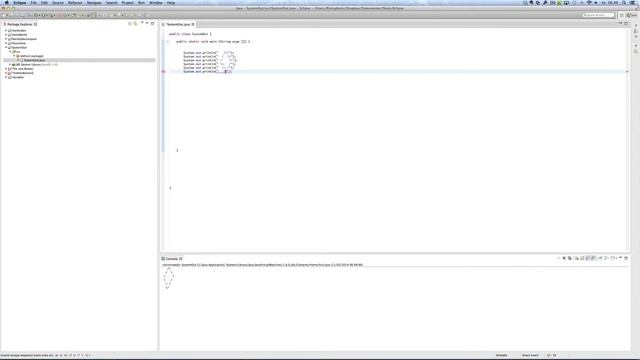
Task: Click the Console Remove Launch (X) icon
Action: [564, 258]
